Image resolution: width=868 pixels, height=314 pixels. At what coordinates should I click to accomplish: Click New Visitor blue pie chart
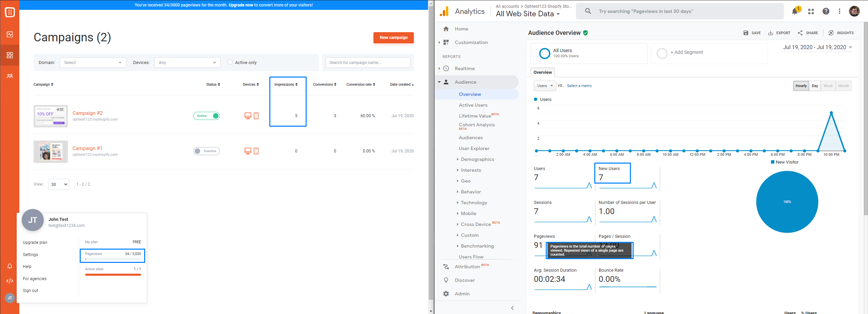point(787,202)
